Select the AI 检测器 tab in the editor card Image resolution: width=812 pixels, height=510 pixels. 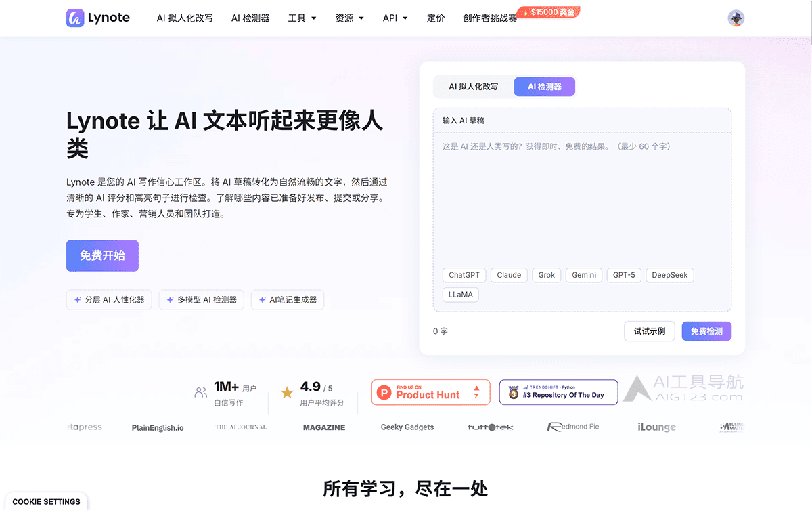pos(545,87)
